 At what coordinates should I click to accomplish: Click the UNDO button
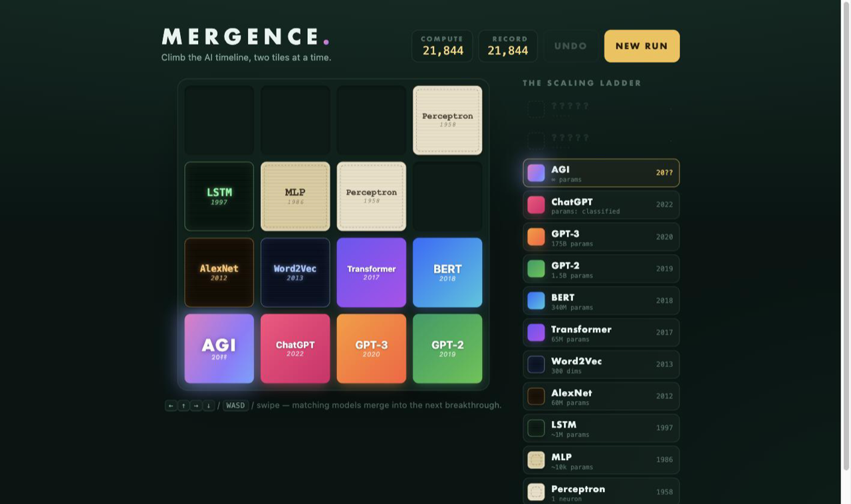coord(570,46)
